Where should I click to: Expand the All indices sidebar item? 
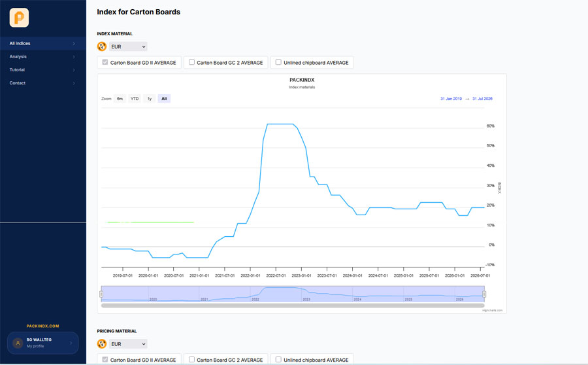click(43, 44)
